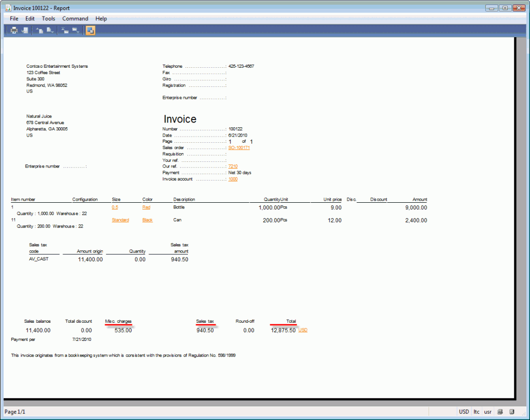The image size is (530, 420).
Task: Open the Command menu
Action: click(75, 19)
